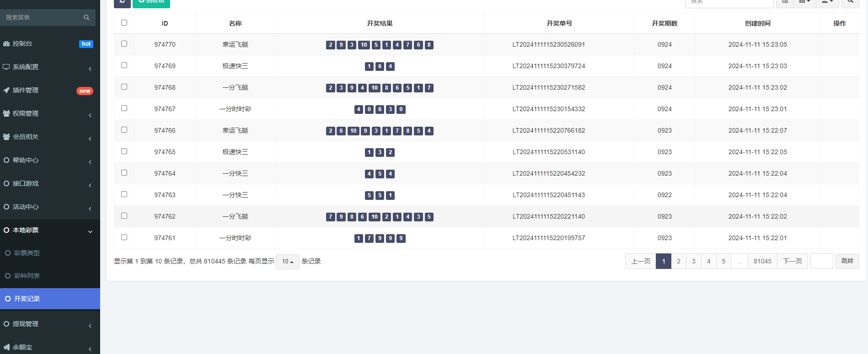Image resolution: width=868 pixels, height=354 pixels.
Task: Click the 跳转 jump button
Action: tap(847, 261)
